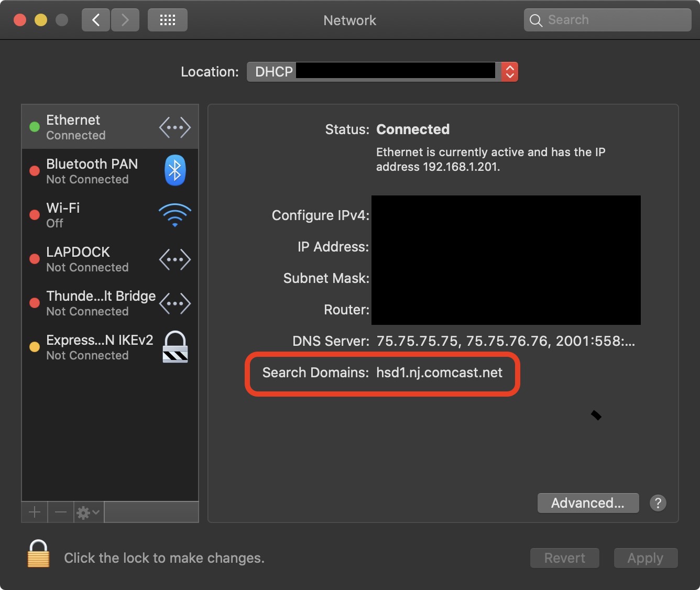Click the VPN padlock icon for ExpressVPN IKEv2
The height and width of the screenshot is (590, 700).
(175, 347)
